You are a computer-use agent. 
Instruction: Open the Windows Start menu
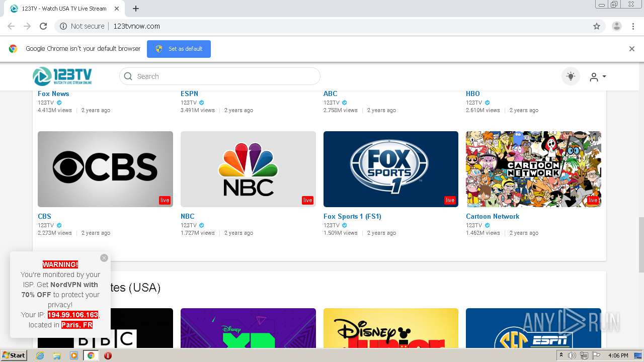(x=14, y=355)
